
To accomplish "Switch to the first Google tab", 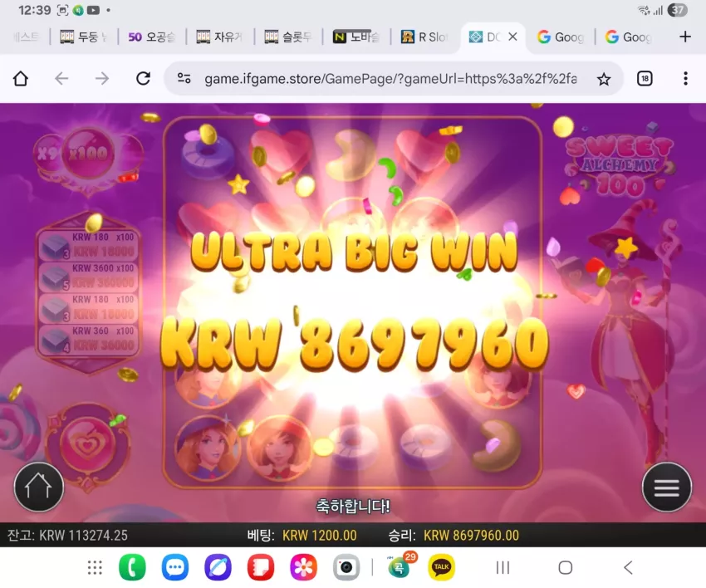I will click(561, 37).
